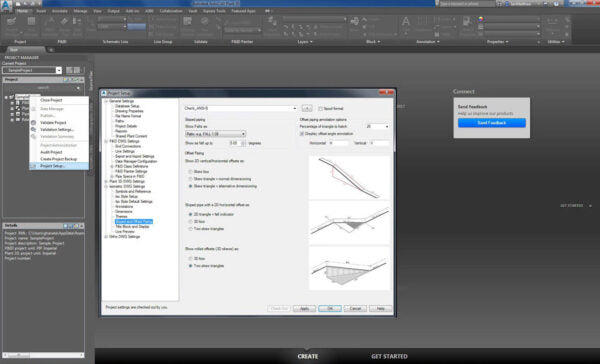Click GET STARTED at bottom of start page
Screen dimensions: 600x364
click(x=389, y=356)
